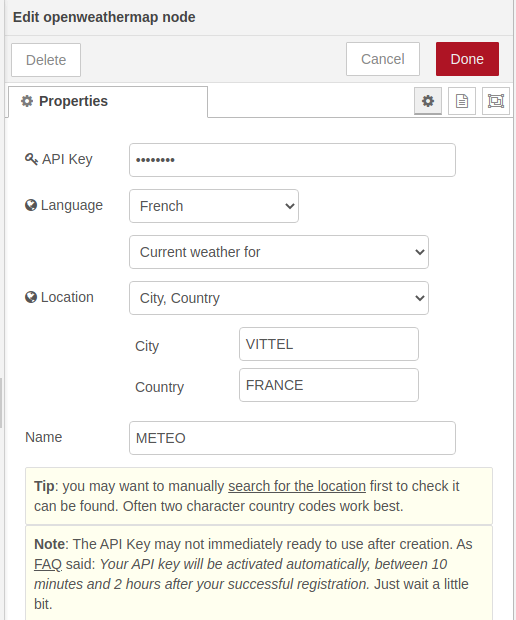Screen dimensions: 516x620
Task: Open the node appearance icon
Action: tap(496, 101)
